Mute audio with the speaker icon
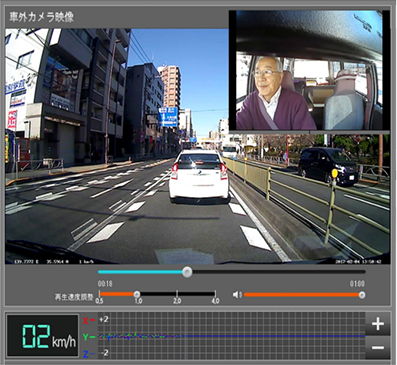 (237, 295)
